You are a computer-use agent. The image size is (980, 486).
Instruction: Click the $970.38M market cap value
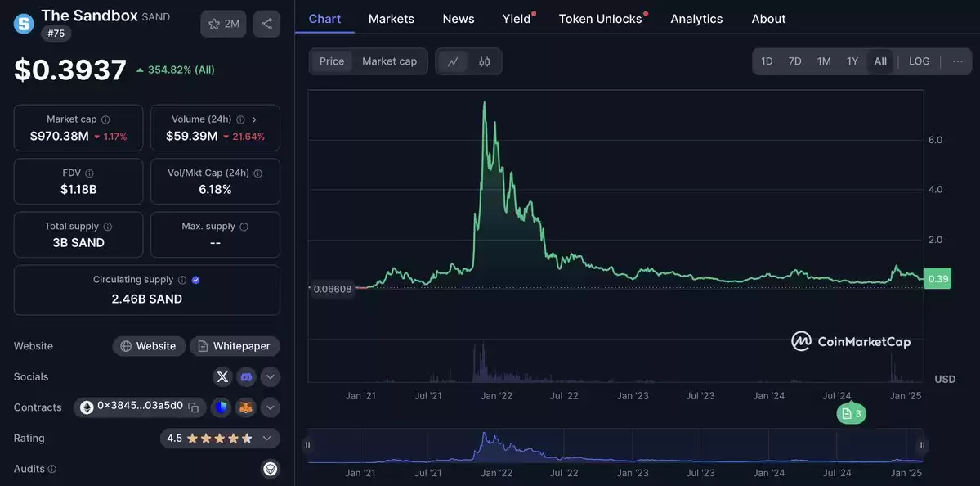pos(60,136)
